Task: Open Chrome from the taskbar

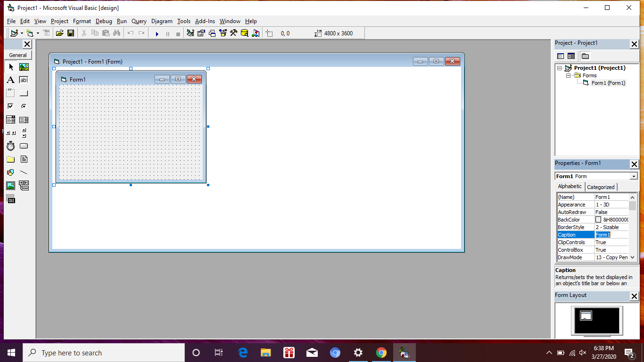Action: (x=381, y=353)
